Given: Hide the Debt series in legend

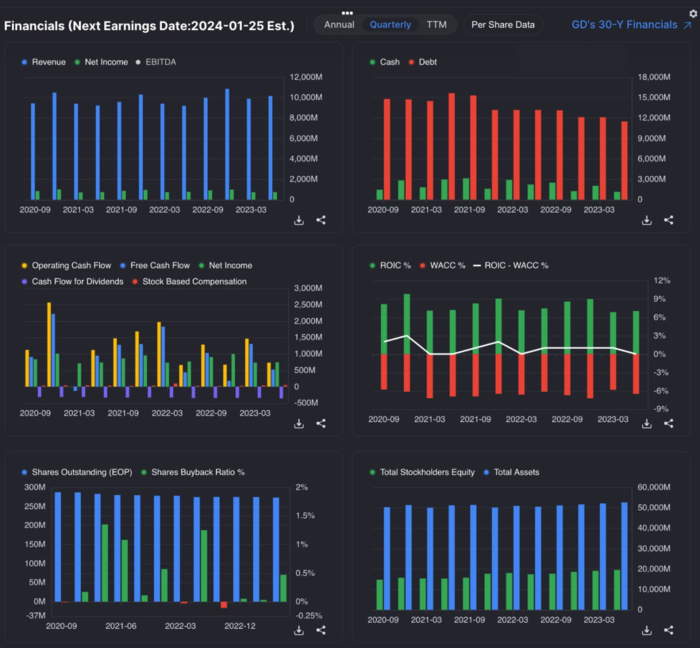Looking at the screenshot, I should (427, 62).
